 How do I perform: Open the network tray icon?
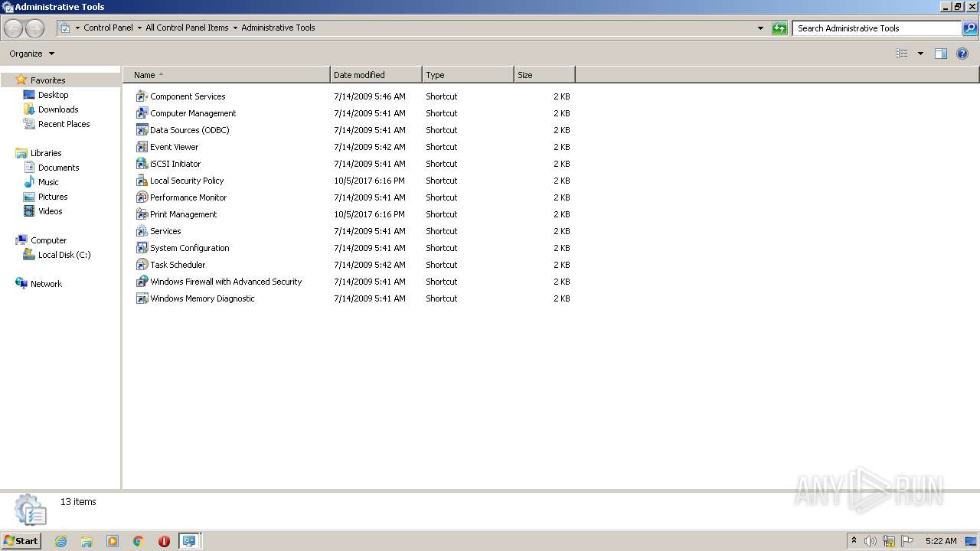point(889,541)
